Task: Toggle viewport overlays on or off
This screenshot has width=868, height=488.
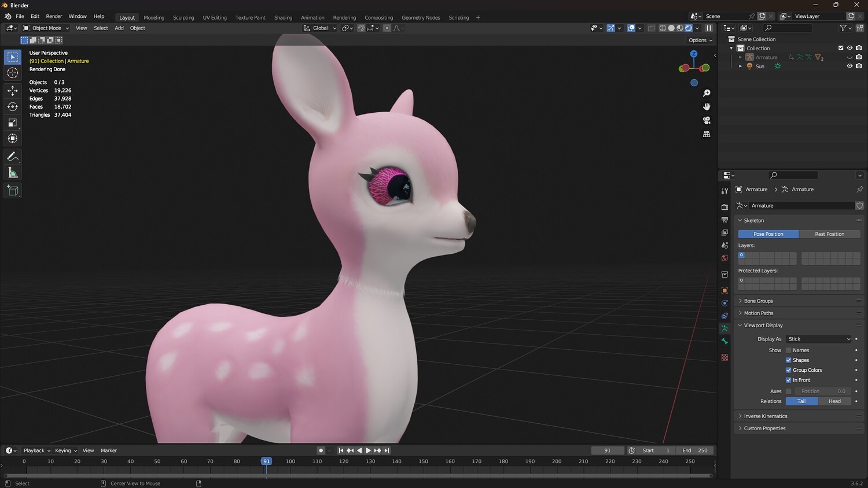Action: 631,28
